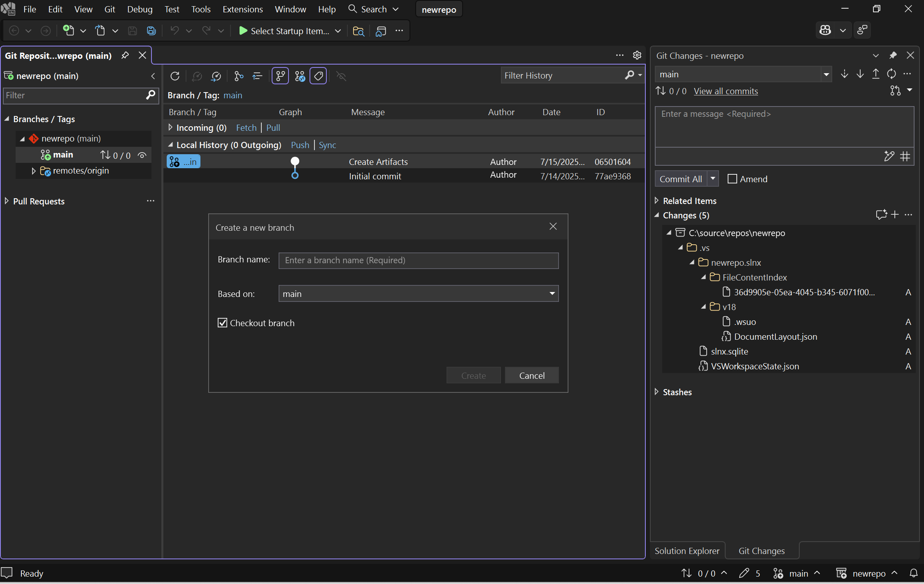This screenshot has width=924, height=584.
Task: Enable the Amend checkbox
Action: [x=732, y=179]
